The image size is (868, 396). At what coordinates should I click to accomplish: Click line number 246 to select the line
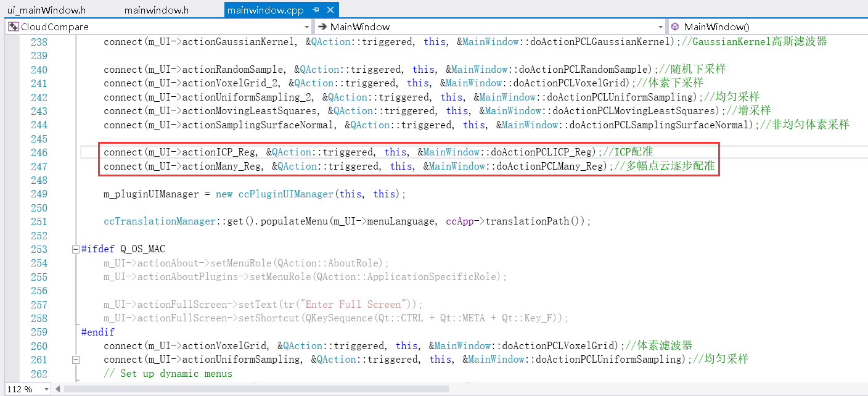[39, 152]
